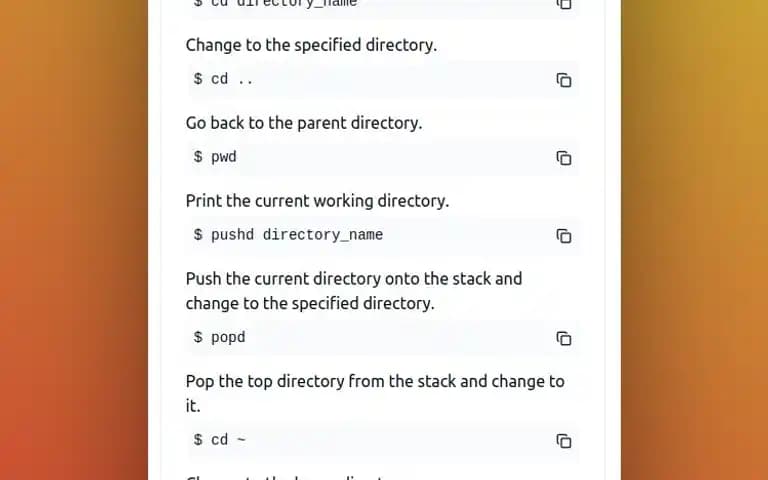Copy the 'cd ..' command

click(564, 80)
